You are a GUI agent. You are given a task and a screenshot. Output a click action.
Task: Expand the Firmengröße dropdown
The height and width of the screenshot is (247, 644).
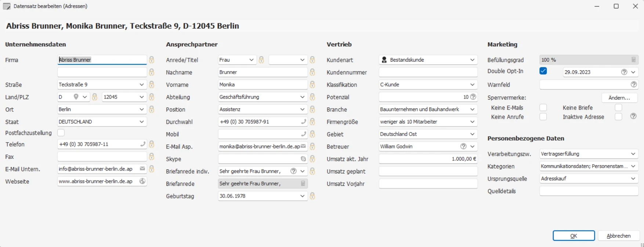[472, 122]
